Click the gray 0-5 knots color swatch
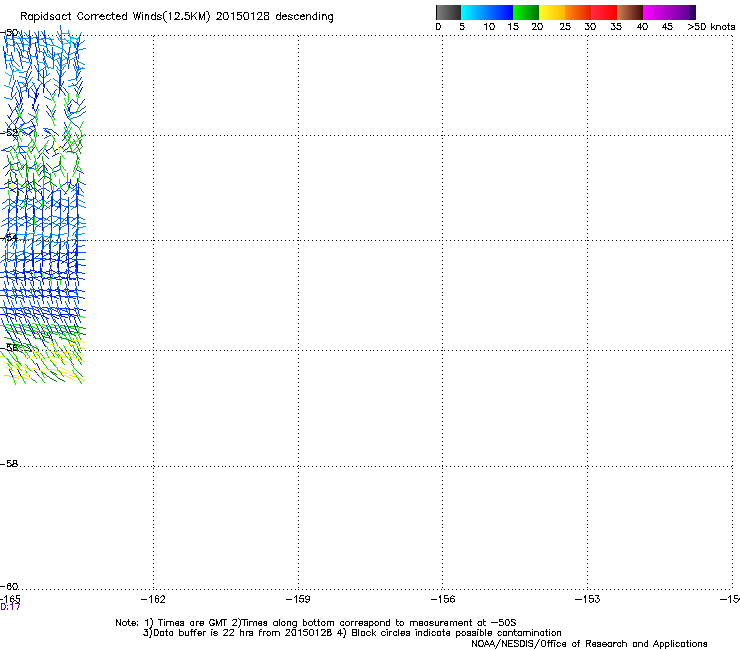740x650 pixels. 448,12
